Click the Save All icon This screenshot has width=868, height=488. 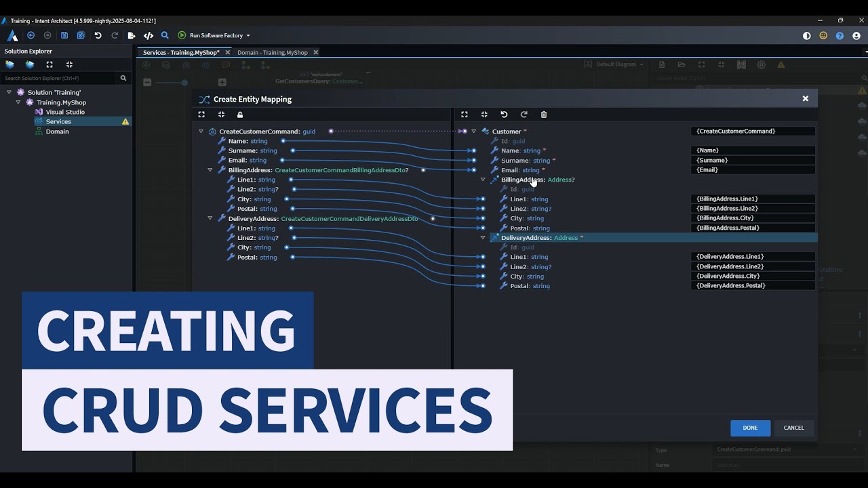81,35
